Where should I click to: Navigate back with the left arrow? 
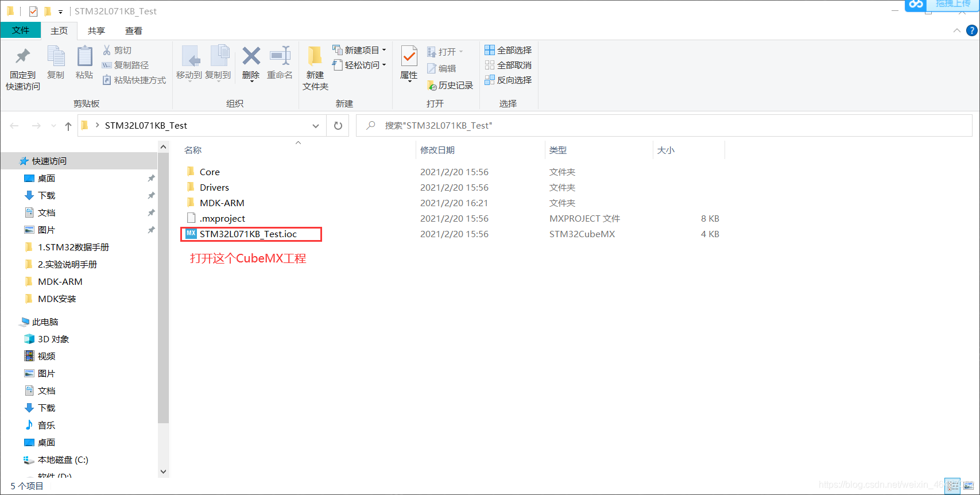click(14, 126)
